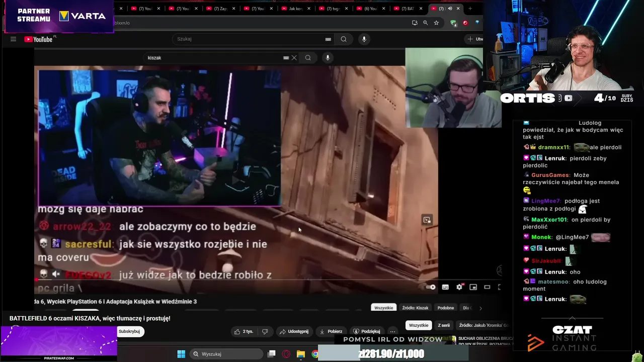Open the red circular extension icon

tap(465, 23)
